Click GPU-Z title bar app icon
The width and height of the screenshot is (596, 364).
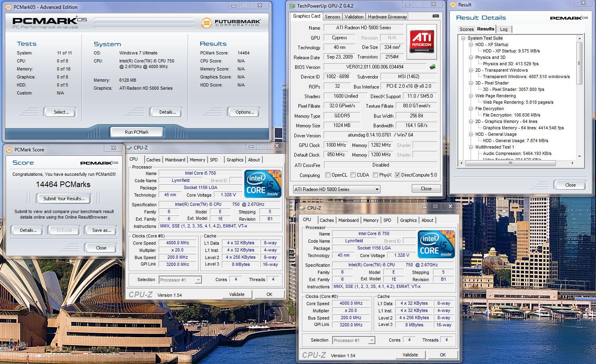click(292, 6)
